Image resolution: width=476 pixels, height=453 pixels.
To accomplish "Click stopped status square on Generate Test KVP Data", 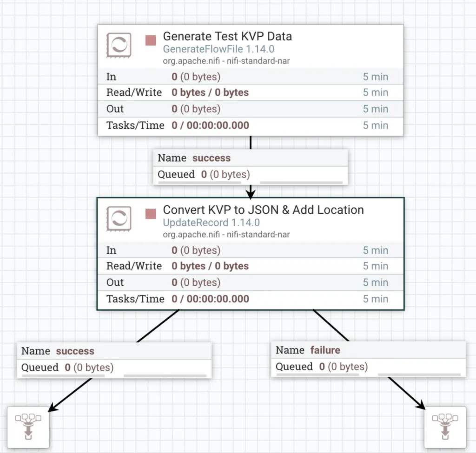I will (x=151, y=40).
